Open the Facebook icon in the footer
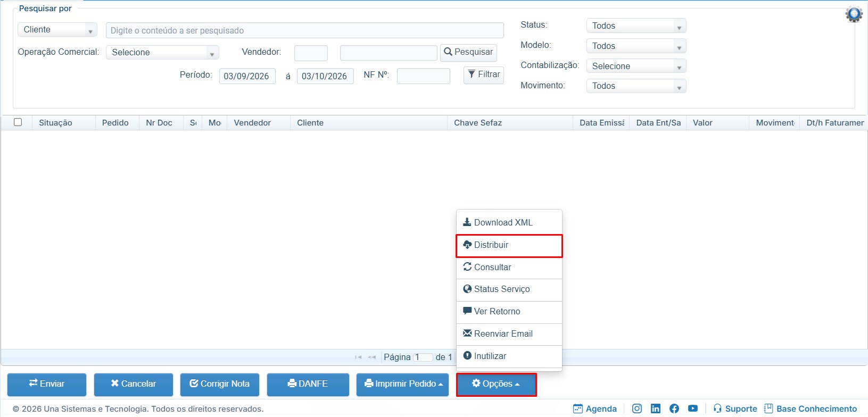 [674, 408]
